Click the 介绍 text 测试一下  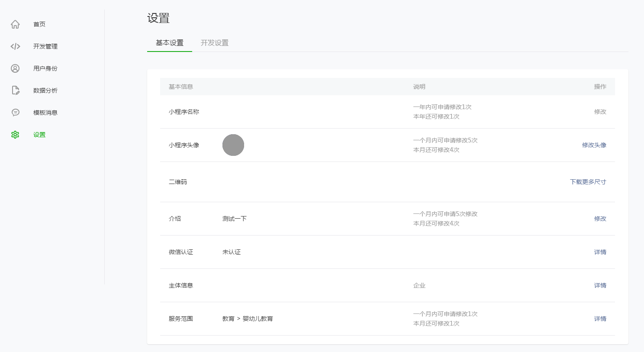(234, 219)
